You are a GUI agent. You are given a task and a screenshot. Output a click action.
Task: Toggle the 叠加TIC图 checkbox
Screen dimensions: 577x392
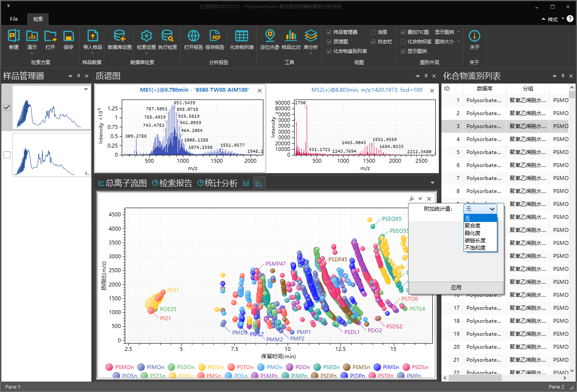coord(403,32)
